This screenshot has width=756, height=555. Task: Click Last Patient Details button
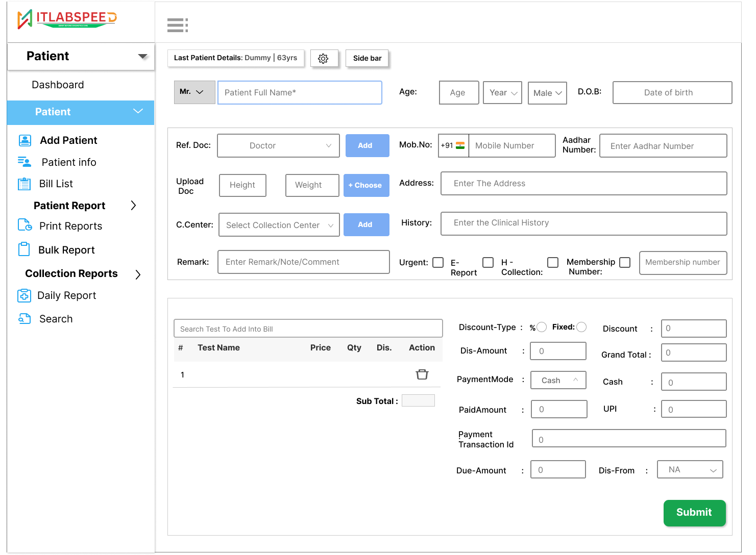[x=235, y=58]
